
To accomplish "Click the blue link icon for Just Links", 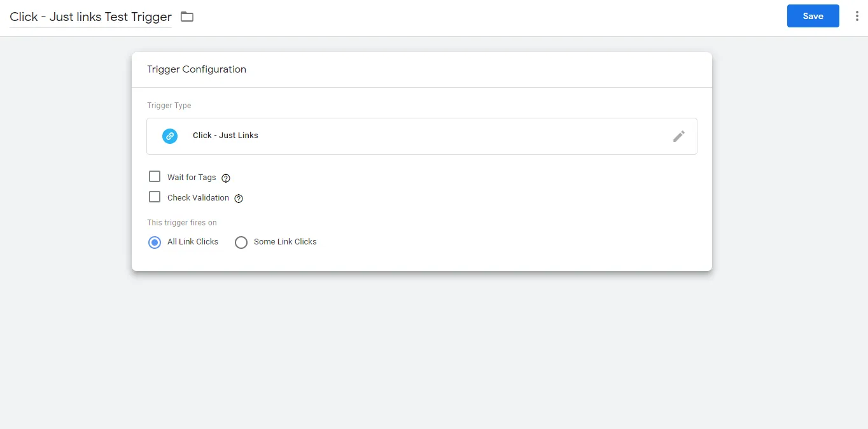I will [x=170, y=136].
